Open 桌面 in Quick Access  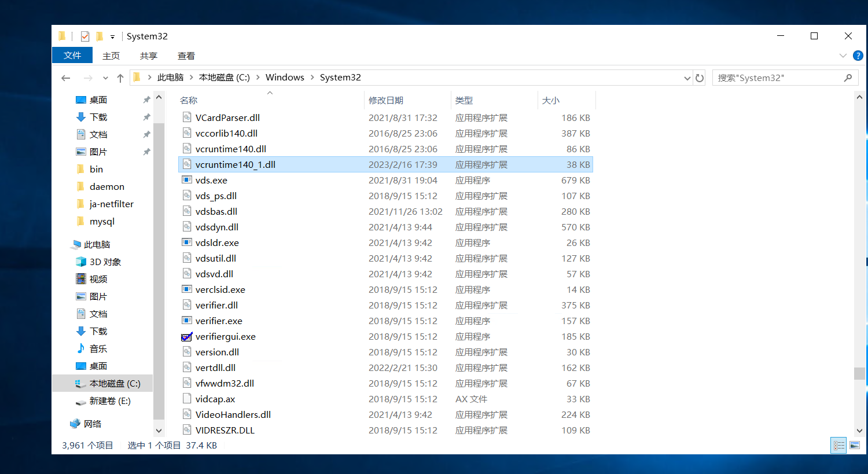(98, 100)
